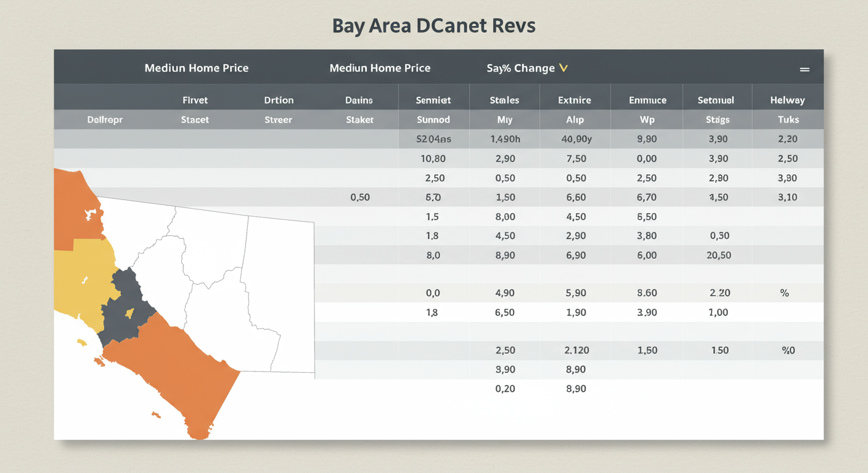The height and width of the screenshot is (473, 868).
Task: Select the 20,50 value cell
Action: (718, 255)
